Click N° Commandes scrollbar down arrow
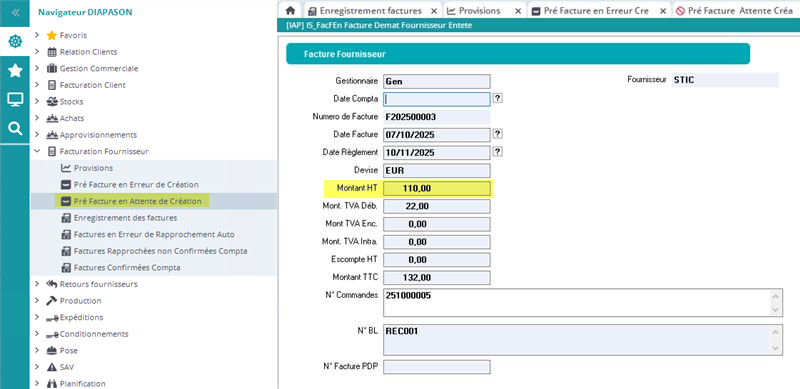This screenshot has width=800, height=389. (x=776, y=310)
